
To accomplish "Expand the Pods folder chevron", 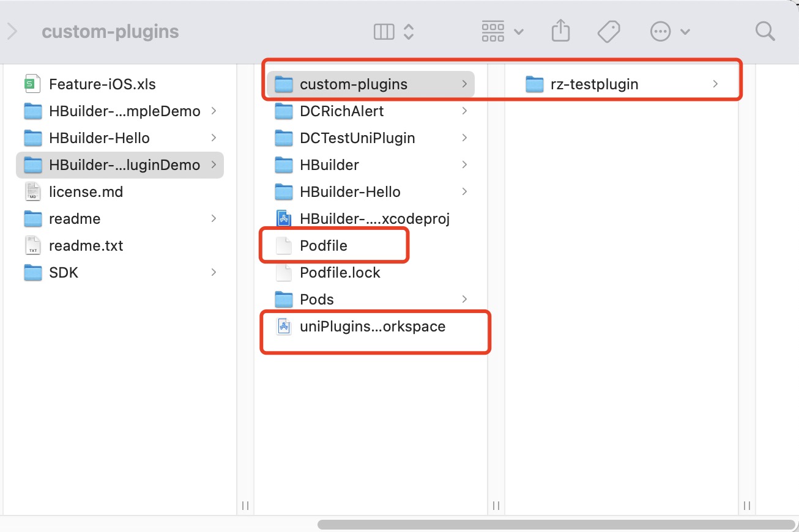I will pos(464,299).
